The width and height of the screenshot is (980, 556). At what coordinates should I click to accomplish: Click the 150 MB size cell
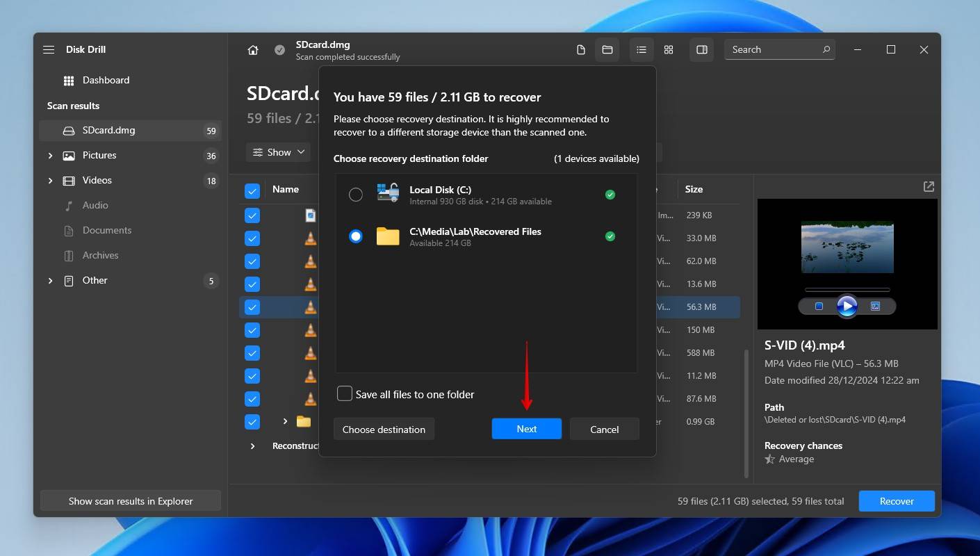(x=700, y=330)
